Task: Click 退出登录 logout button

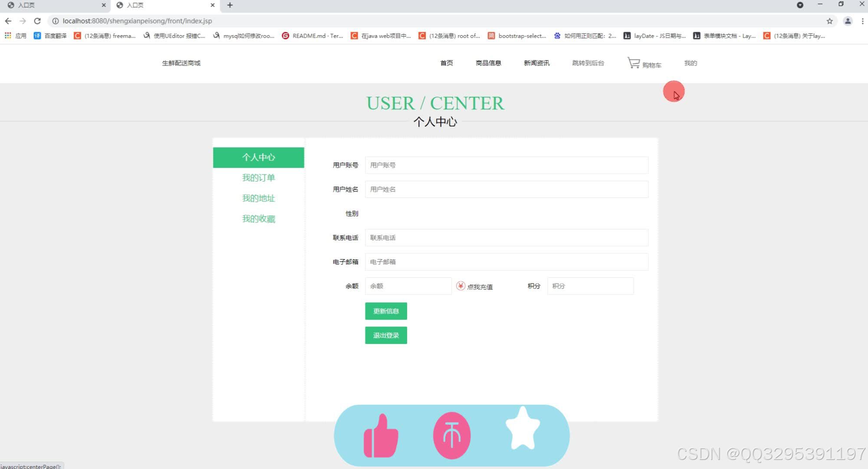Action: pos(386,335)
